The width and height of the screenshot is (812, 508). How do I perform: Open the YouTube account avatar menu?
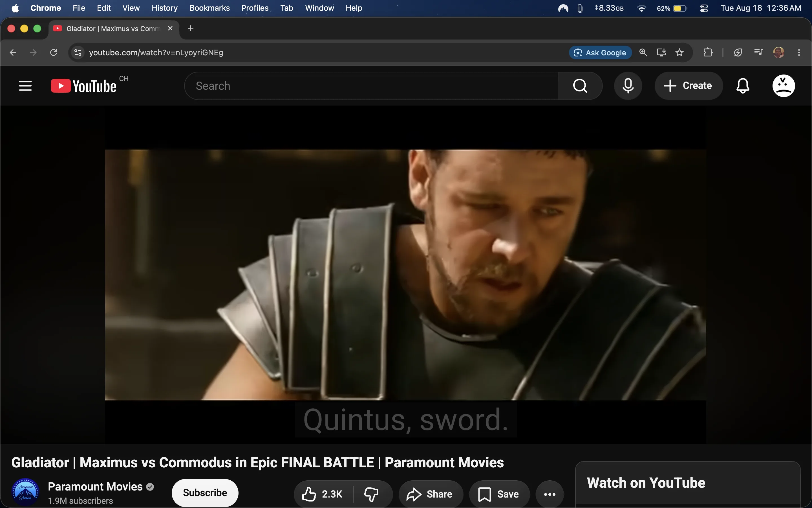(784, 86)
